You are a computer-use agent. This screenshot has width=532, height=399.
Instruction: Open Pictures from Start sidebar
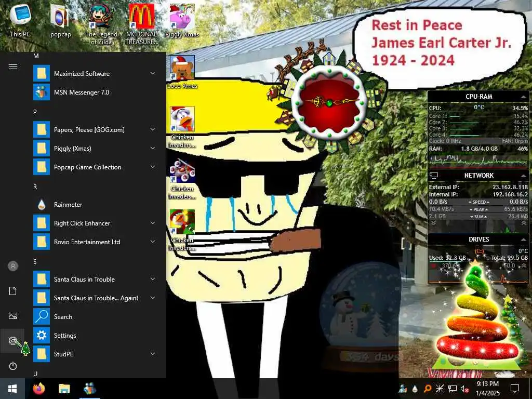pos(13,316)
